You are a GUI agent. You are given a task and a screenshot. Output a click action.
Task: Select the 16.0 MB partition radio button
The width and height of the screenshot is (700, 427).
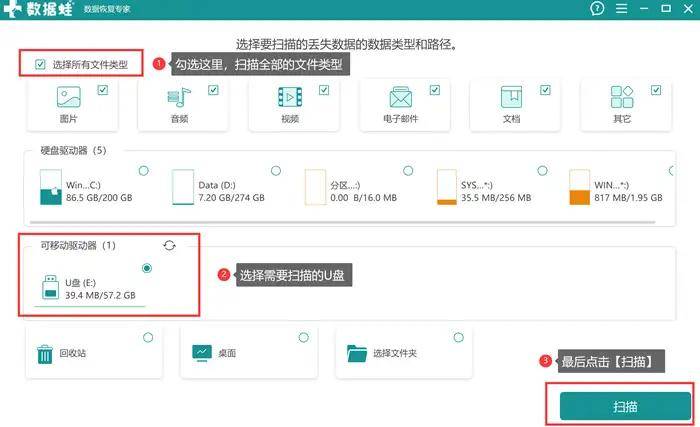(x=408, y=171)
